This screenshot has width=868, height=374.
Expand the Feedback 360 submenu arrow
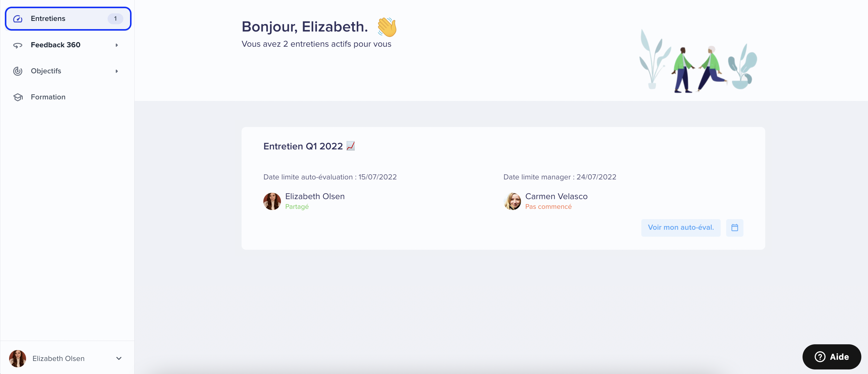pyautogui.click(x=117, y=45)
